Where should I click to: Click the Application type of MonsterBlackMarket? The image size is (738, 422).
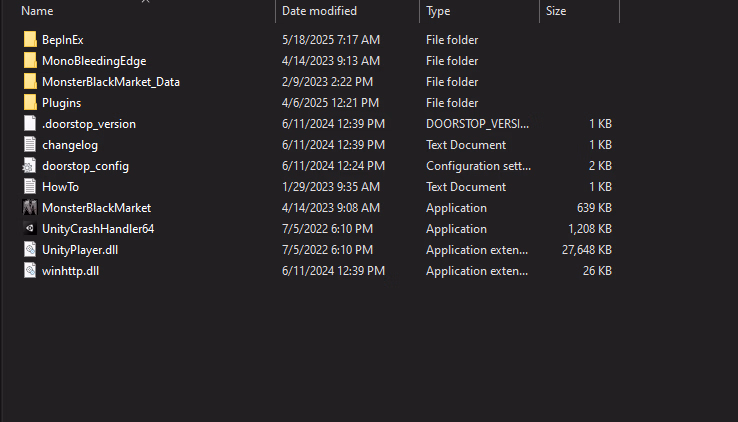tap(456, 208)
